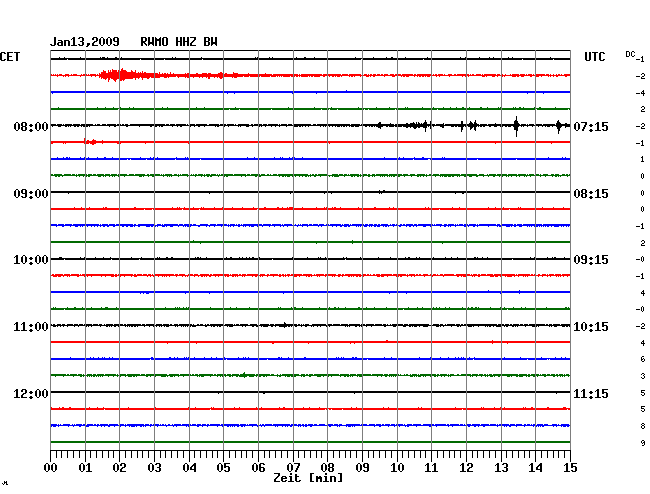The height and width of the screenshot is (494, 650).
Task: Click minute 14 on the time axis
Action: pyautogui.click(x=535, y=467)
